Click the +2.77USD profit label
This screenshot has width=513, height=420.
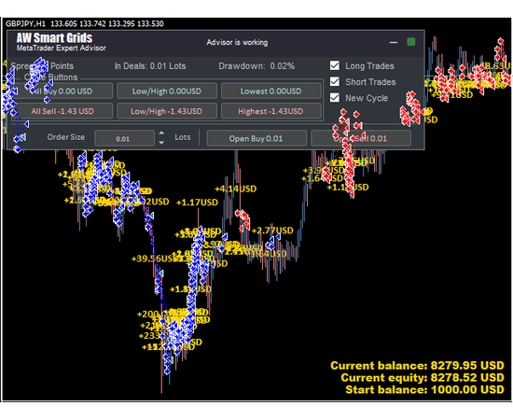272,231
